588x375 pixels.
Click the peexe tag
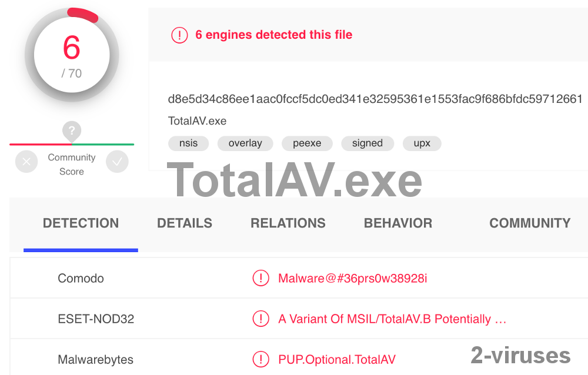pyautogui.click(x=307, y=143)
